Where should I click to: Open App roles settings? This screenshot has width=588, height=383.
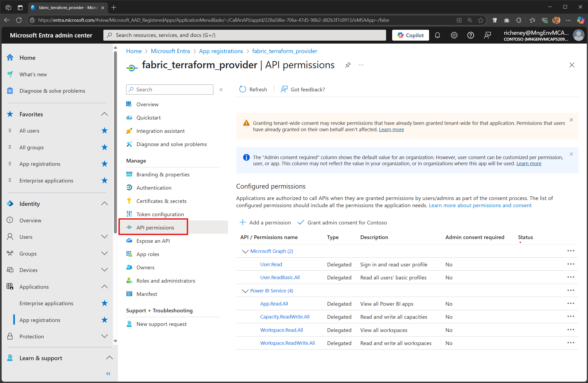148,254
